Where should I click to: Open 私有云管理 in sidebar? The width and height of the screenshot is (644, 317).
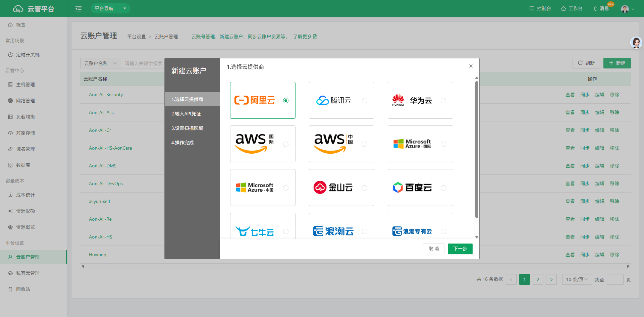click(34, 273)
